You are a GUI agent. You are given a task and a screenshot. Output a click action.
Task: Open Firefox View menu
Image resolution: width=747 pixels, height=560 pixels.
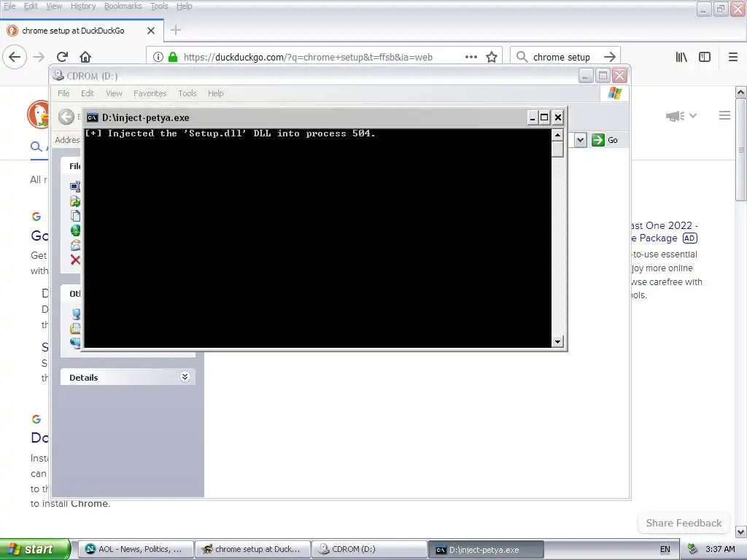[x=54, y=6]
